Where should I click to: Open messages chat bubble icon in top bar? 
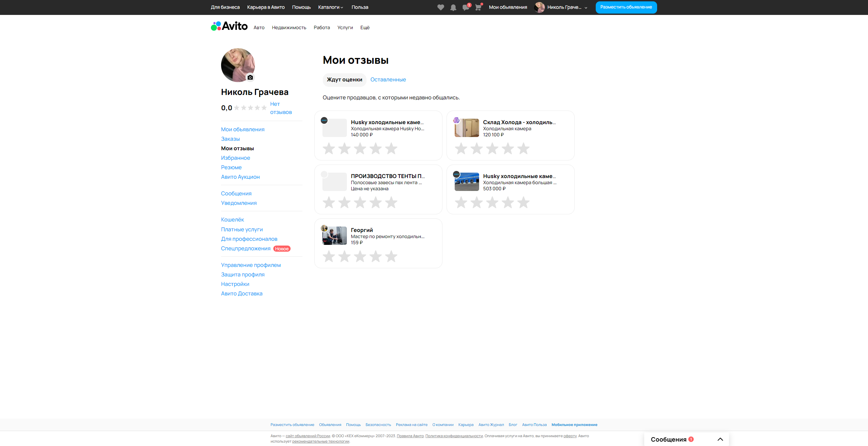466,7
